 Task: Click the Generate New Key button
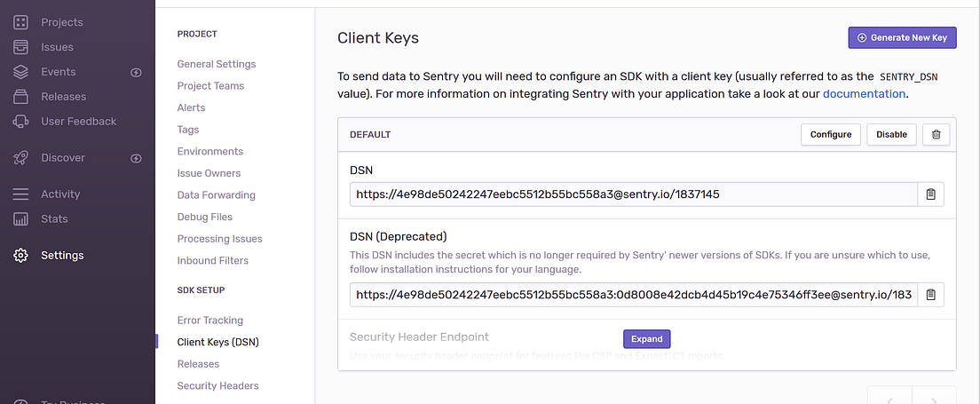coord(902,37)
